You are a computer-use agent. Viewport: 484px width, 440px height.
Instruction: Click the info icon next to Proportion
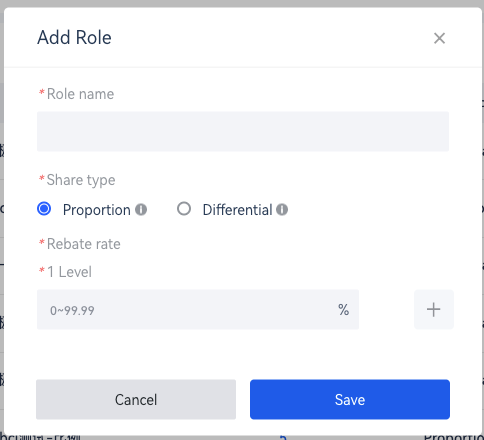click(x=141, y=210)
